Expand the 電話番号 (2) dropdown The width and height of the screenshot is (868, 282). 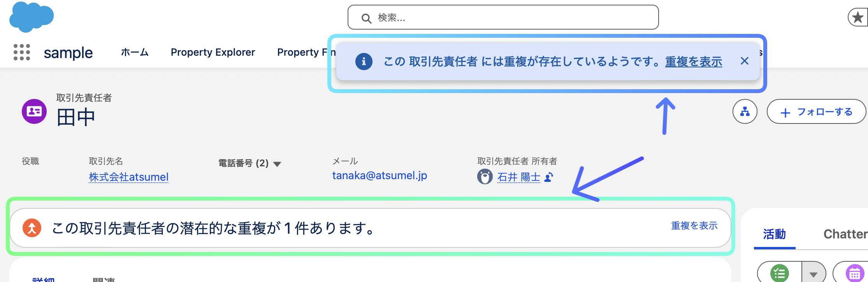pos(278,164)
